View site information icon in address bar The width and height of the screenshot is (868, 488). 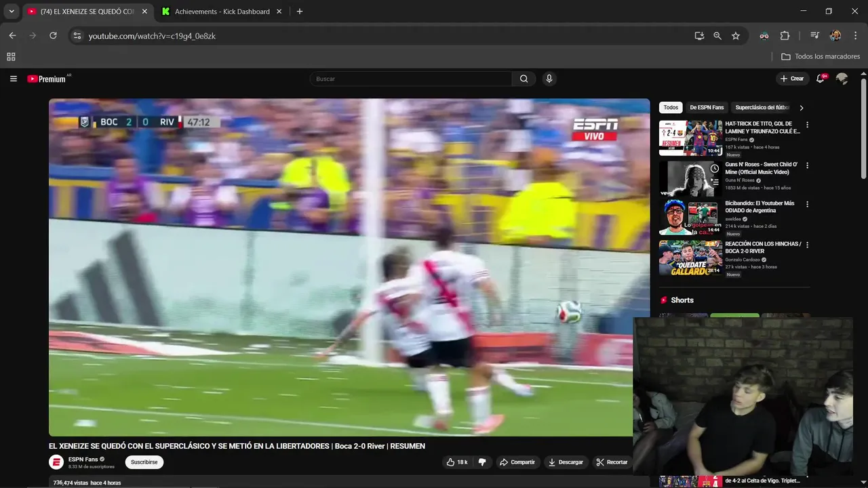pos(77,36)
